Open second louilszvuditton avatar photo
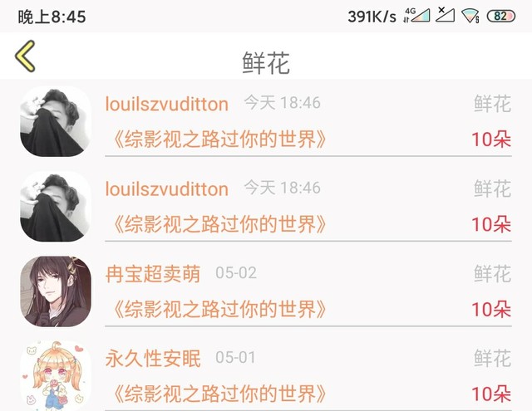 tap(56, 207)
